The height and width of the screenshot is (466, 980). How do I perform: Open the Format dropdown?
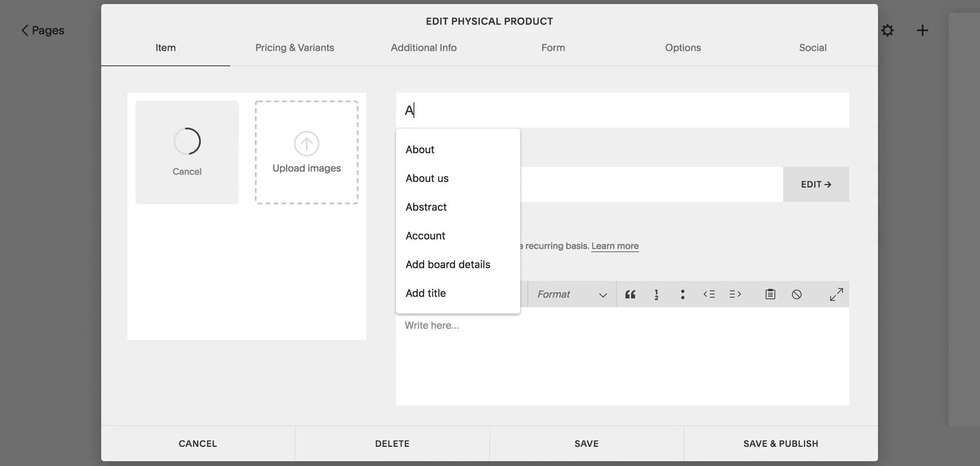(572, 294)
